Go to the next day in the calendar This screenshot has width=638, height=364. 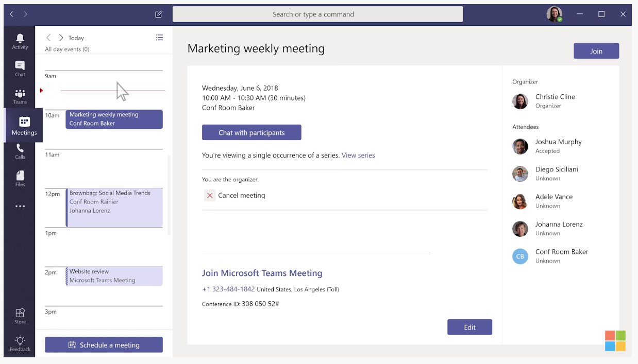[61, 38]
